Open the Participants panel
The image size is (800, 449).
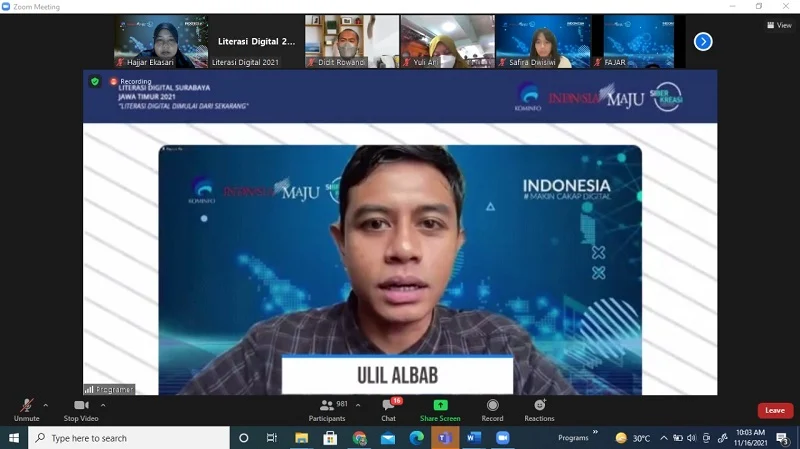[327, 410]
